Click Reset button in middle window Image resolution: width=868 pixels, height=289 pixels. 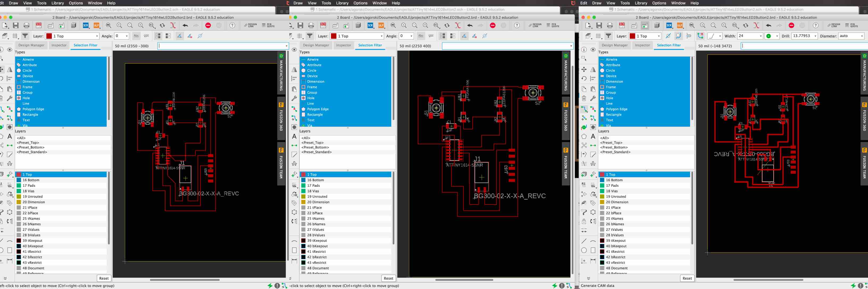(388, 278)
